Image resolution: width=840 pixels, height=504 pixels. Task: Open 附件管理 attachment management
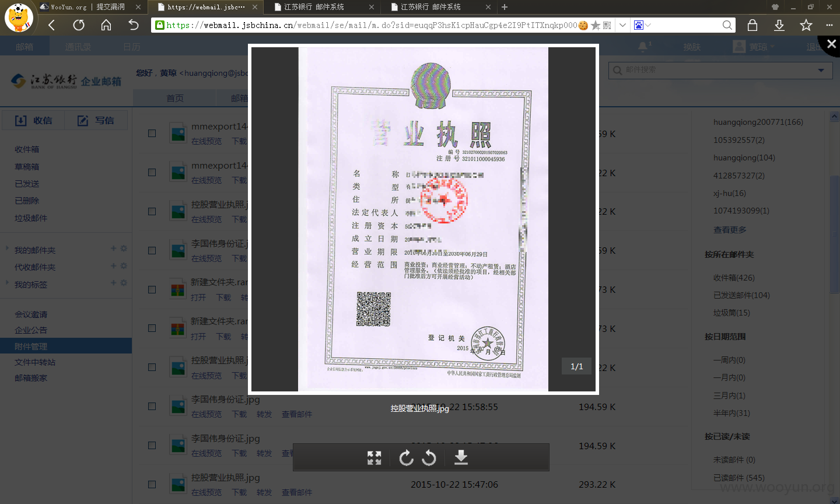tap(66, 346)
